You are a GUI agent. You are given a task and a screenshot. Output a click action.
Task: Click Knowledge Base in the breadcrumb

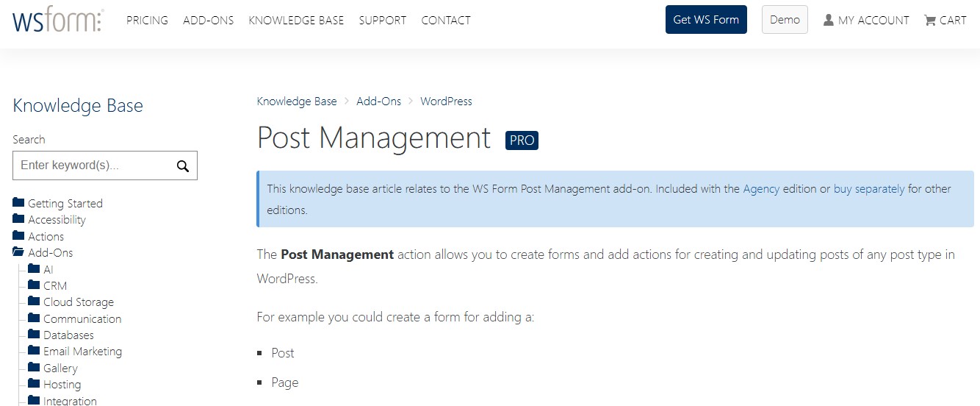tap(297, 101)
